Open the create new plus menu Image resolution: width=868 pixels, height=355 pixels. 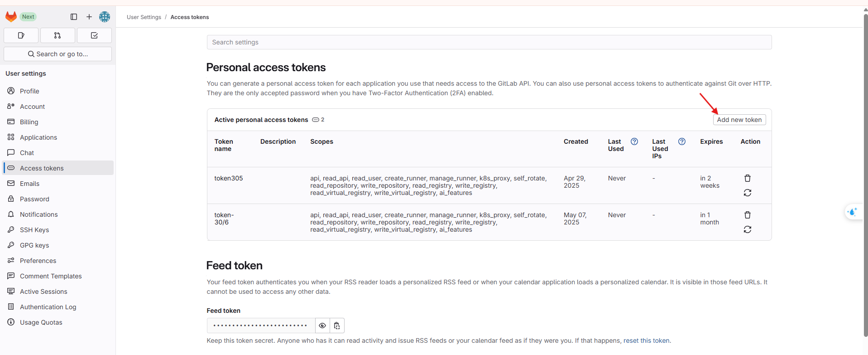89,17
